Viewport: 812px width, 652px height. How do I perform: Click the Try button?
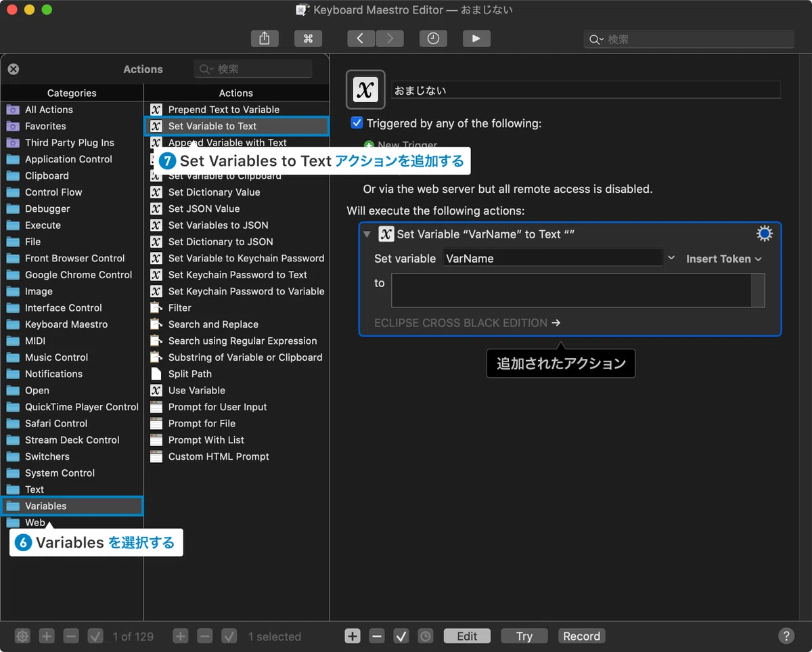(x=524, y=636)
